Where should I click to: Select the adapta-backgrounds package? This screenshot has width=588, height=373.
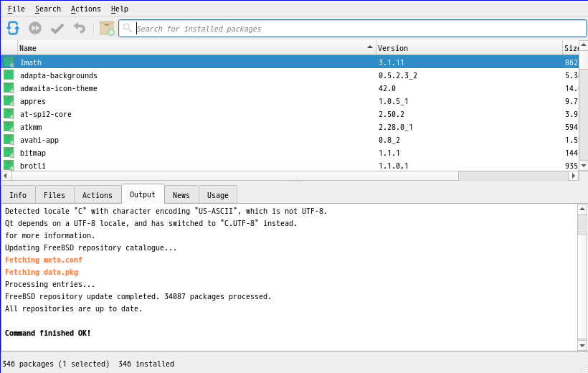[290, 75]
